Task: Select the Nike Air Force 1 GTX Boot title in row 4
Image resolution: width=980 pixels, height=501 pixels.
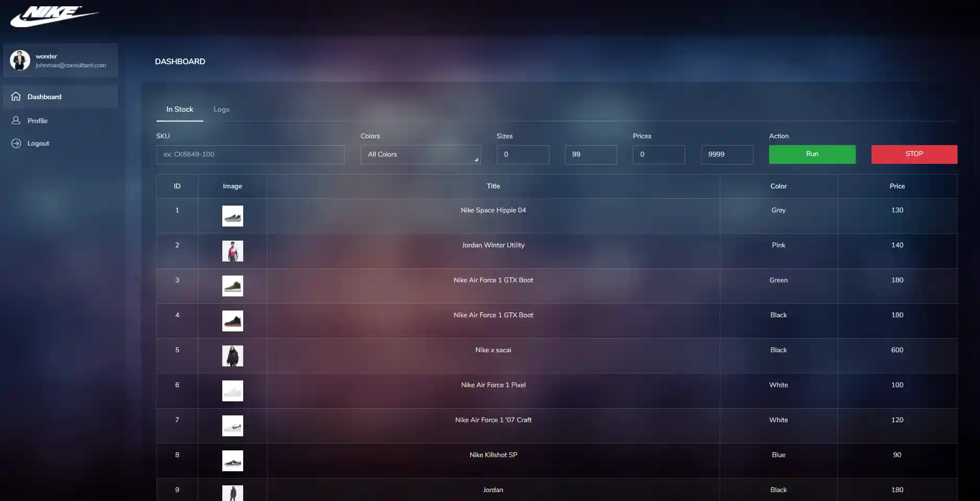Action: coord(494,315)
